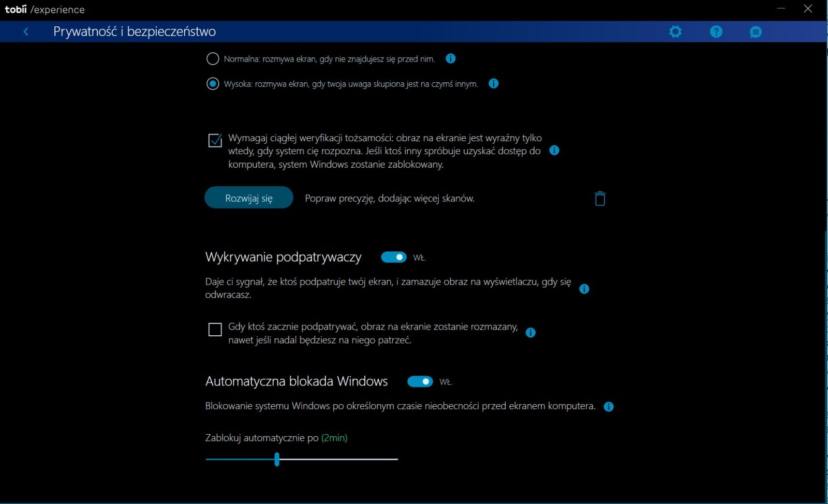The width and height of the screenshot is (828, 504).
Task: Open info about Automatyczna blokada Windows
Action: coord(609,407)
